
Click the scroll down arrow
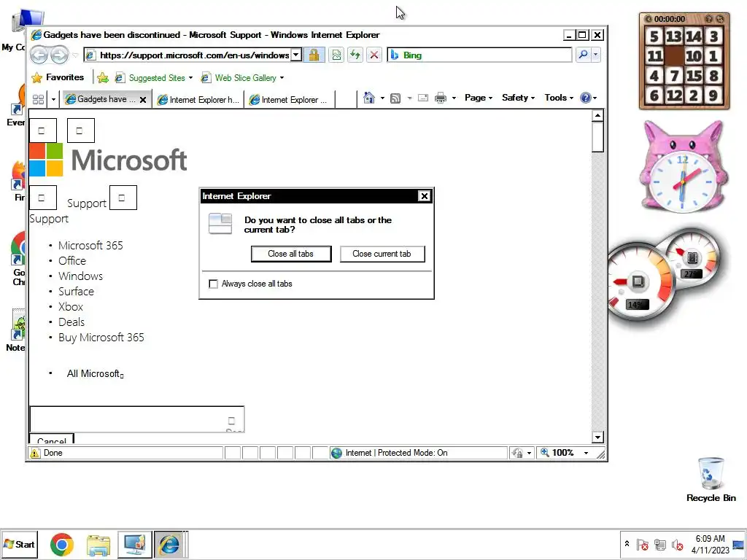(x=597, y=437)
